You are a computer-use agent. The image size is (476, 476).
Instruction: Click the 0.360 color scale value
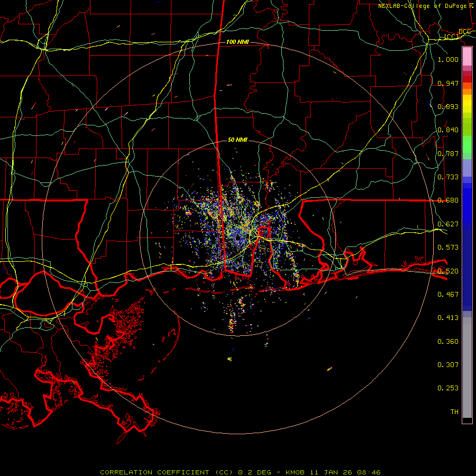(448, 341)
